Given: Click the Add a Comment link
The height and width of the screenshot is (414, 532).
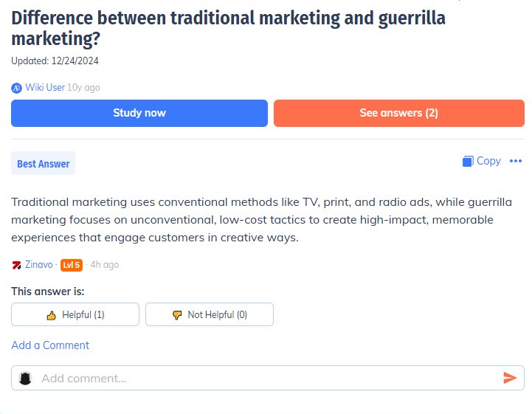Looking at the screenshot, I should 50,345.
